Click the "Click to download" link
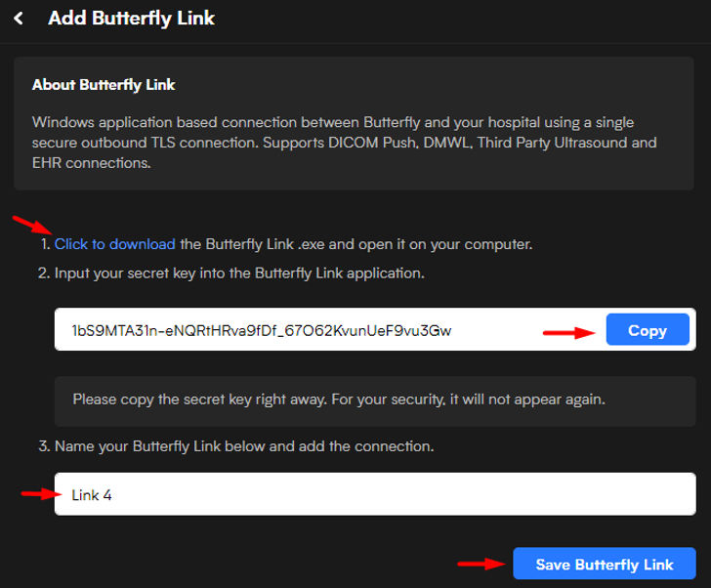 (x=114, y=244)
